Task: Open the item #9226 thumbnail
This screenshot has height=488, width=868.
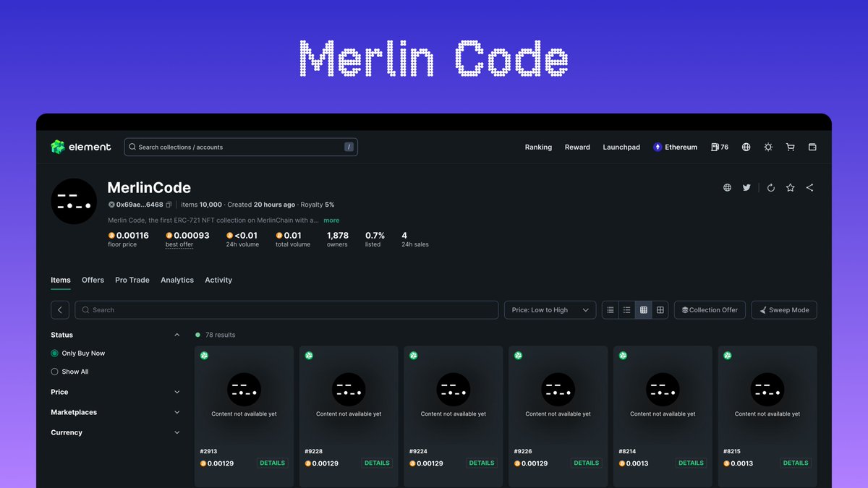Action: (x=558, y=395)
